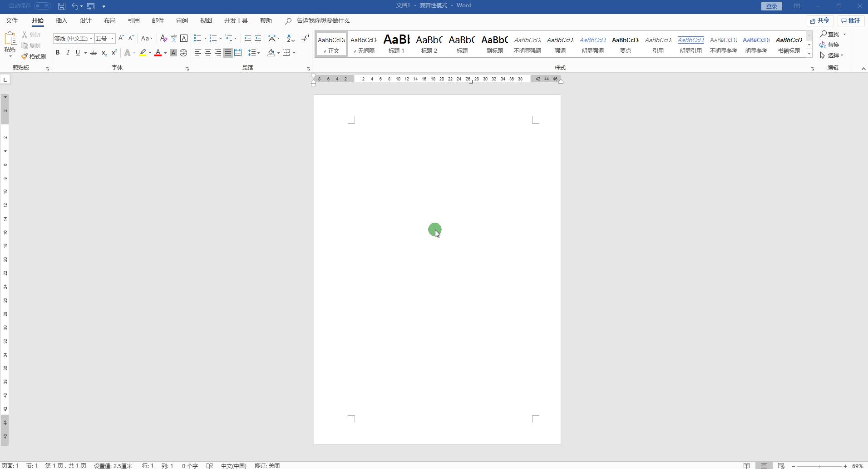Apply the red font color swatch
This screenshot has height=469, width=868.
(158, 53)
